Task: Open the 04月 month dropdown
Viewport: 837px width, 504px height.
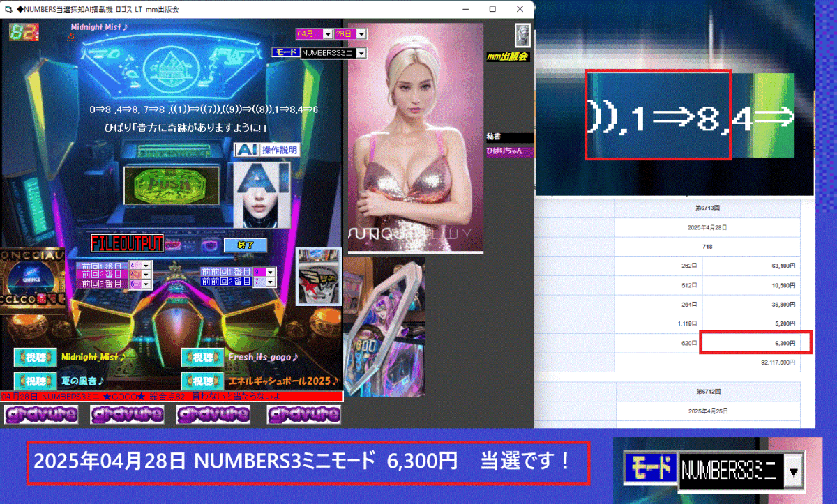Action: pyautogui.click(x=326, y=33)
